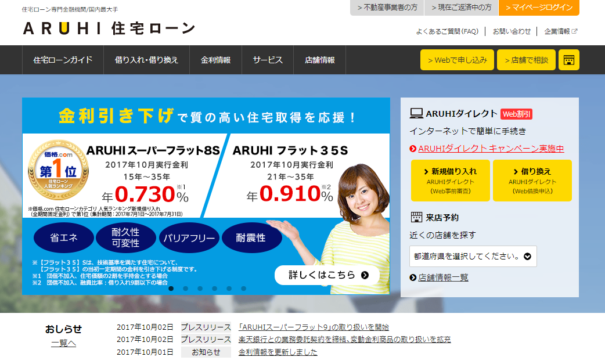Select fourth carousel slide dot

point(214,289)
